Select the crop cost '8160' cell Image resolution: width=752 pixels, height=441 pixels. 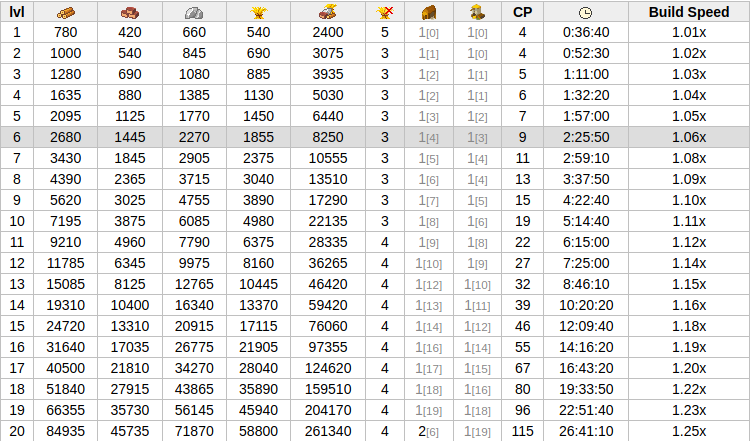pyautogui.click(x=258, y=264)
